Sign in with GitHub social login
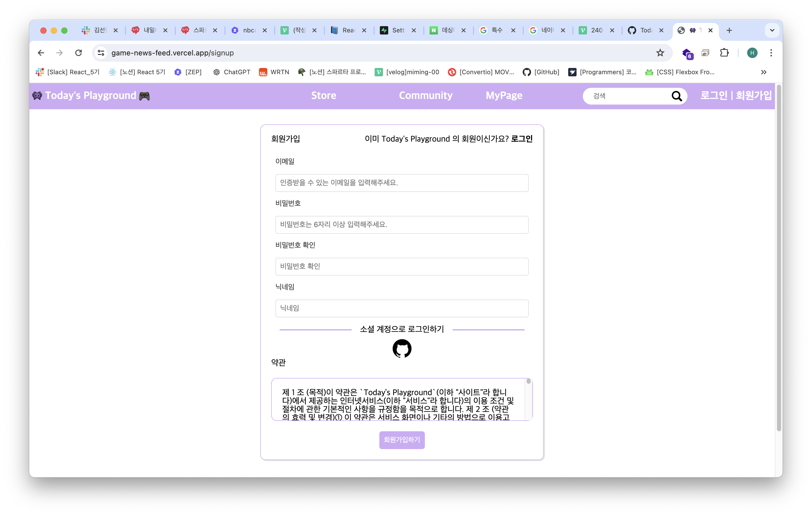812x516 pixels. [402, 348]
